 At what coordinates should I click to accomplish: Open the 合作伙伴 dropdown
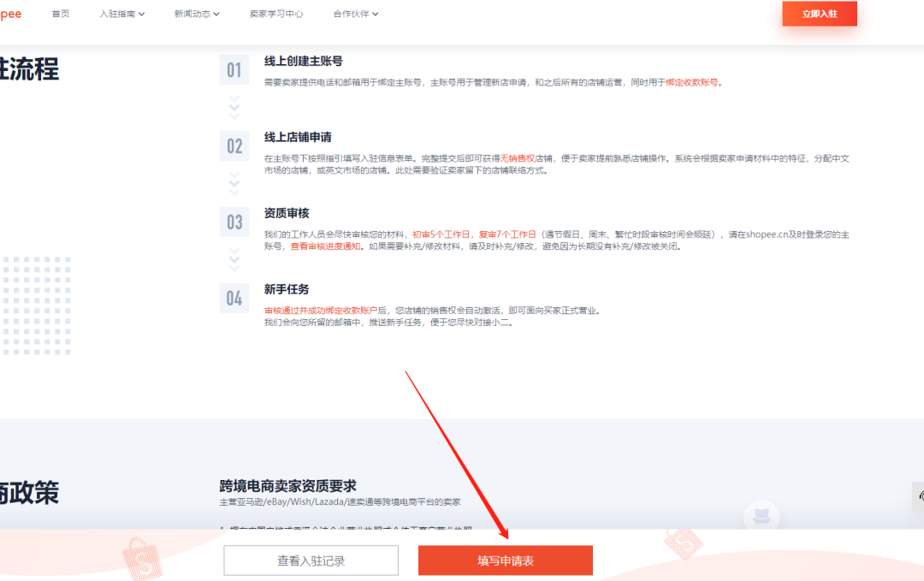point(355,14)
